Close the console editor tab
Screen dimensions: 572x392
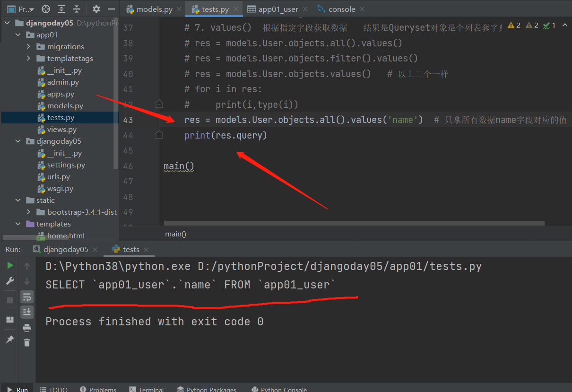tap(362, 9)
